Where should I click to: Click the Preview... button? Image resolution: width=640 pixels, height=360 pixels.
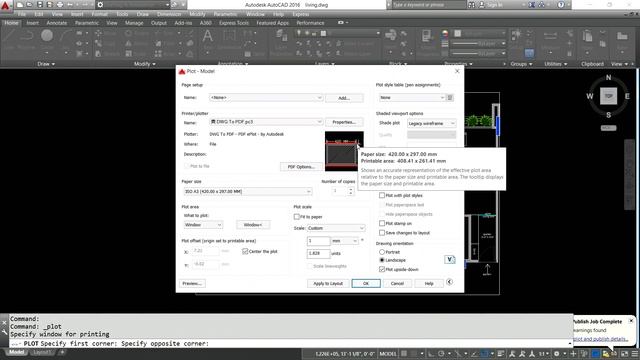pyautogui.click(x=192, y=283)
